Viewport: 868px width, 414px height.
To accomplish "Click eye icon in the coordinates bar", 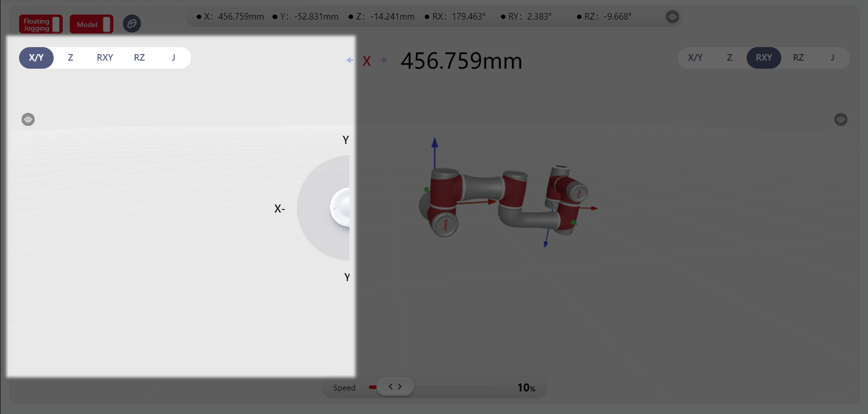I will 672,17.
